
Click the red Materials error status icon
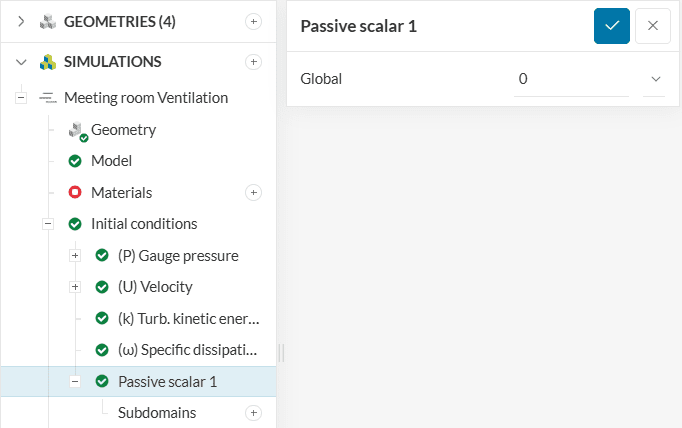pyautogui.click(x=75, y=192)
